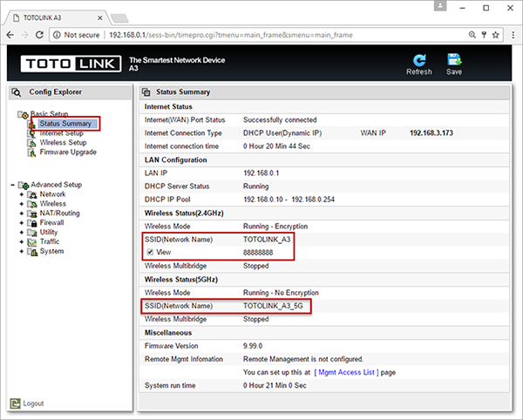Click the SSID value TOTOLINK_A3
Viewport: 523px width, 420px height.
(x=267, y=240)
